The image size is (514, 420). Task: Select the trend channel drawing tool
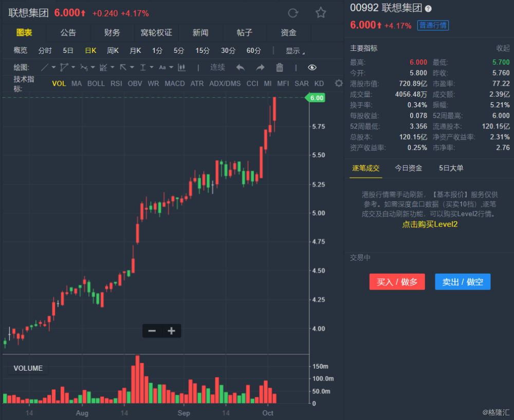pos(103,67)
